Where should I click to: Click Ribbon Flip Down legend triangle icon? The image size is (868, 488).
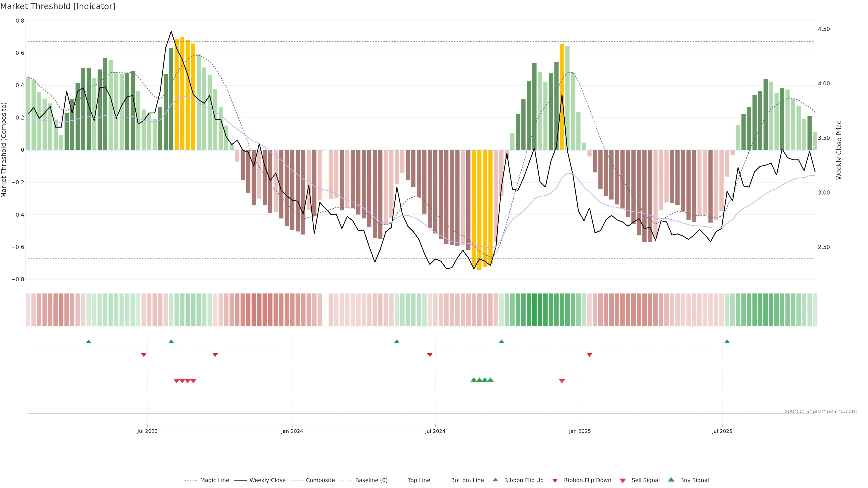(555, 481)
